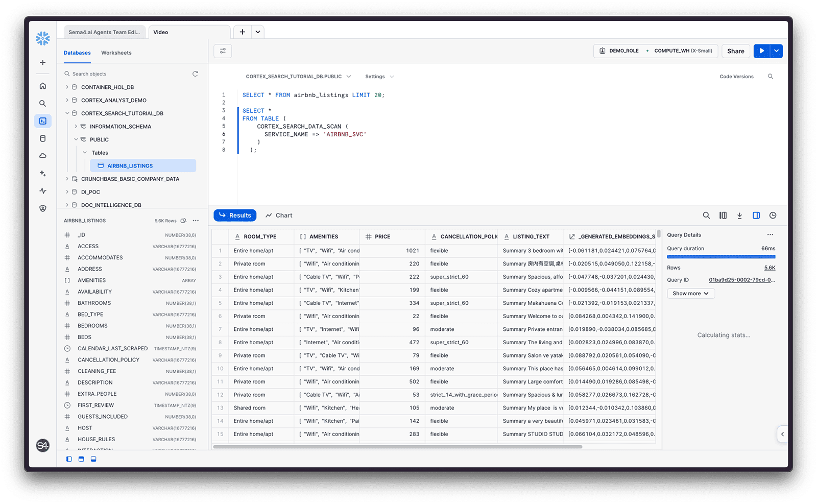Click the Snowflake logo at top left
This screenshot has width=817, height=504.
point(42,38)
